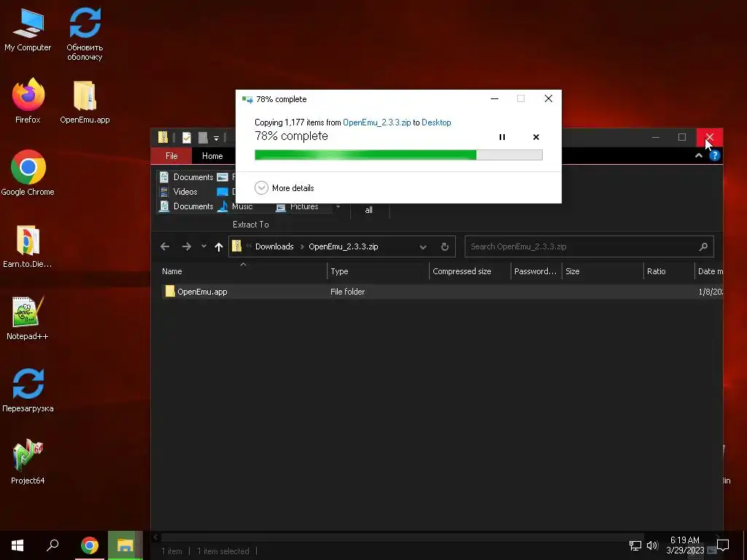Image resolution: width=747 pixels, height=560 pixels.
Task: Click the horizontal scrollbar in Explorer
Action: point(403,537)
